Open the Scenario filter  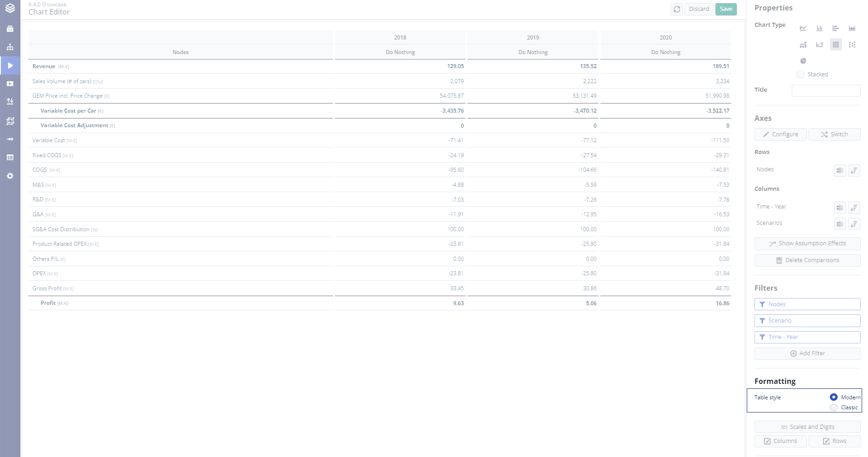click(807, 321)
